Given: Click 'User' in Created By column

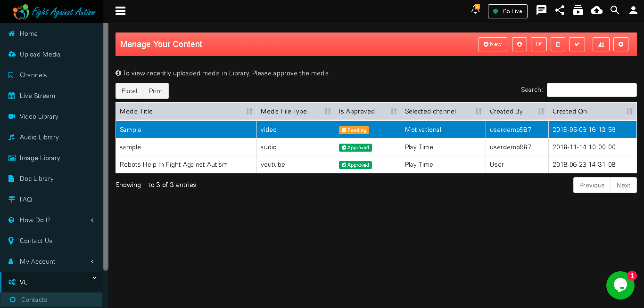Looking at the screenshot, I should coord(497,164).
